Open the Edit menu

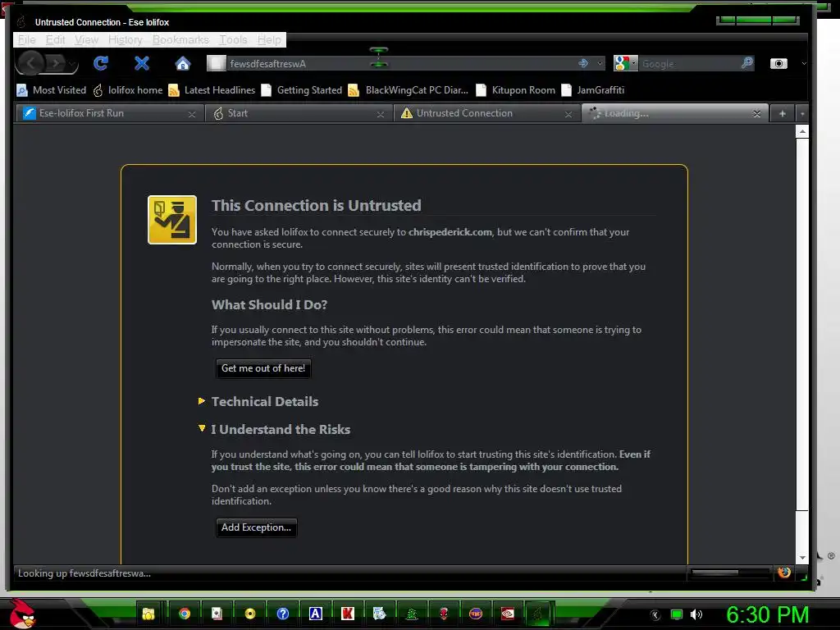click(55, 39)
